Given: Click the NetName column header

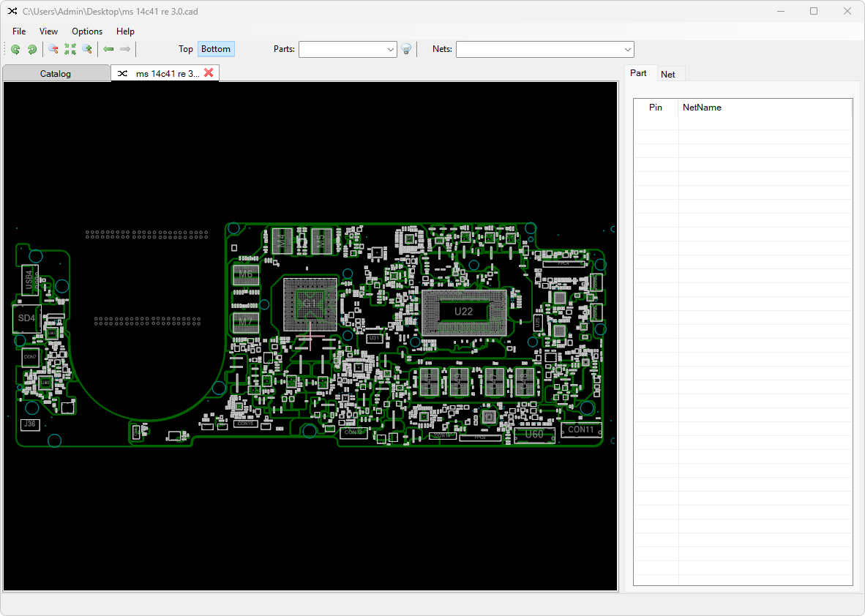Looking at the screenshot, I should pos(702,108).
